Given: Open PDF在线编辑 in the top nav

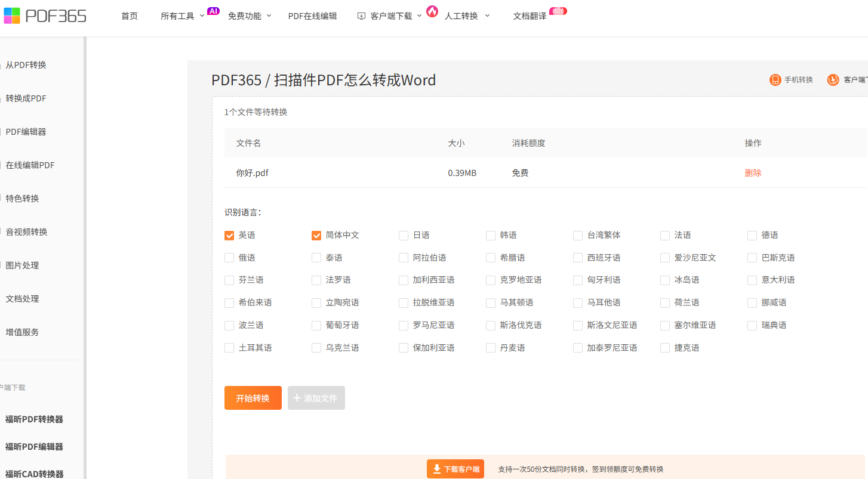Looking at the screenshot, I should 313,16.
